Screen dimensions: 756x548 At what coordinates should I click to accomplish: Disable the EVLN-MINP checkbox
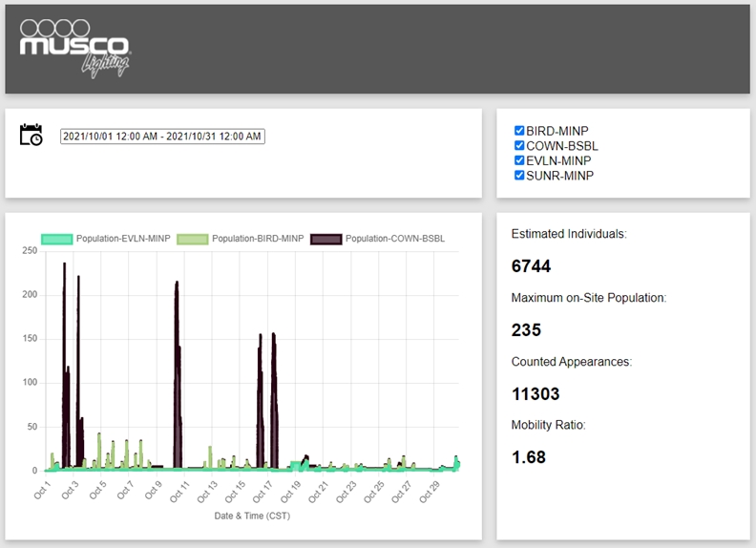[519, 160]
